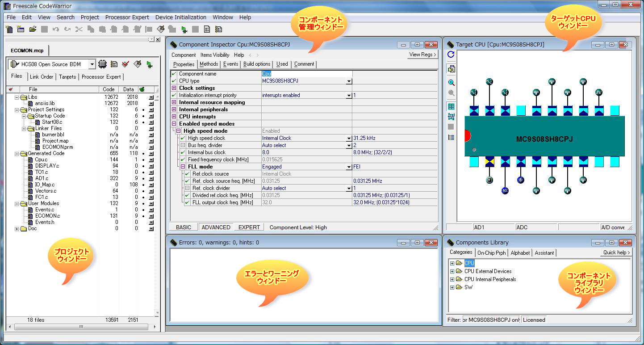Click the ground symbol pin icon below chip
644x345 pixels.
click(521, 180)
